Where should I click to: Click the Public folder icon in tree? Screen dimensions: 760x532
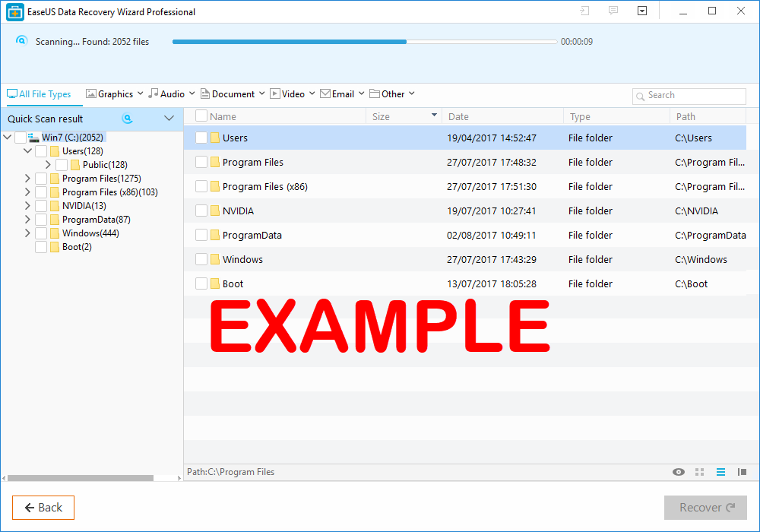pyautogui.click(x=75, y=165)
